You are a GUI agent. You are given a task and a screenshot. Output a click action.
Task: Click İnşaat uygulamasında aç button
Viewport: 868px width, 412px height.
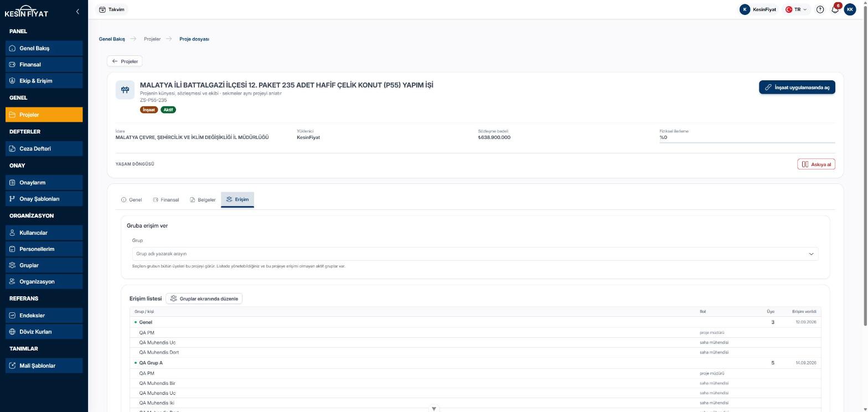(x=797, y=87)
